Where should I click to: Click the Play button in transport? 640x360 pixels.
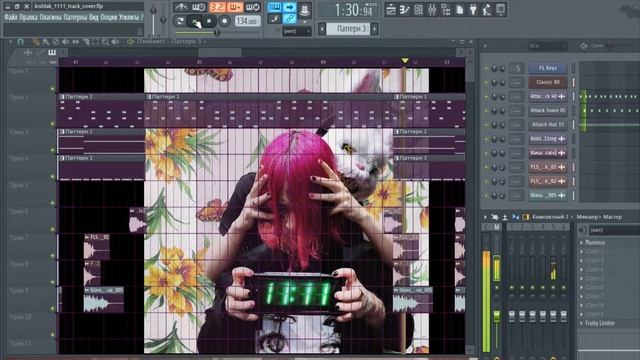coord(196,21)
